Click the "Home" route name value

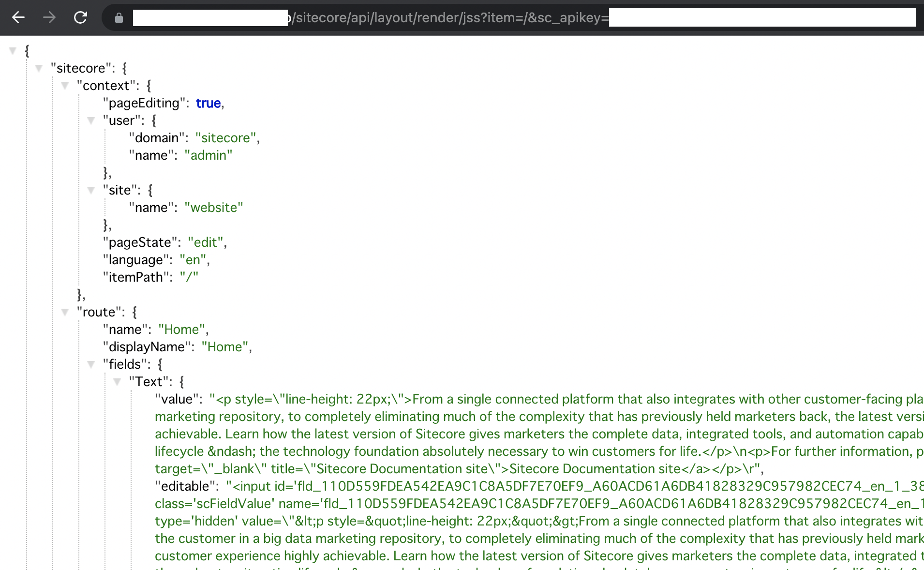[182, 330]
